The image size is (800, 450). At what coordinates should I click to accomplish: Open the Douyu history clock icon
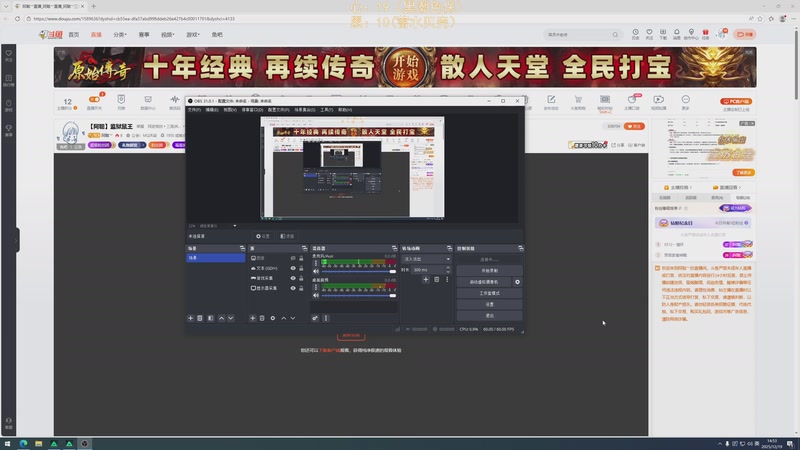[635, 34]
